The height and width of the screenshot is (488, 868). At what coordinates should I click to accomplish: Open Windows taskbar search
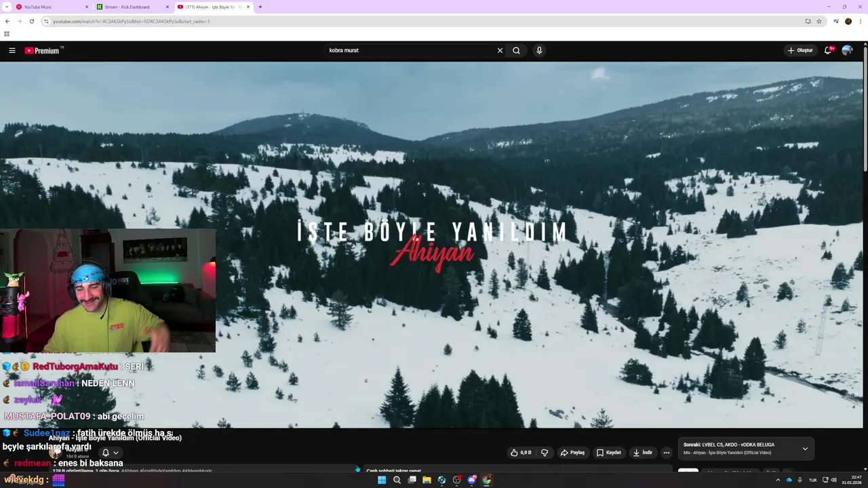397,480
